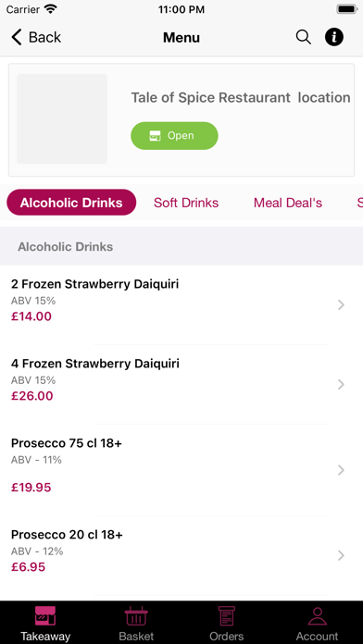Open the Account person icon
Image resolution: width=363 pixels, height=644 pixels.
(317, 615)
